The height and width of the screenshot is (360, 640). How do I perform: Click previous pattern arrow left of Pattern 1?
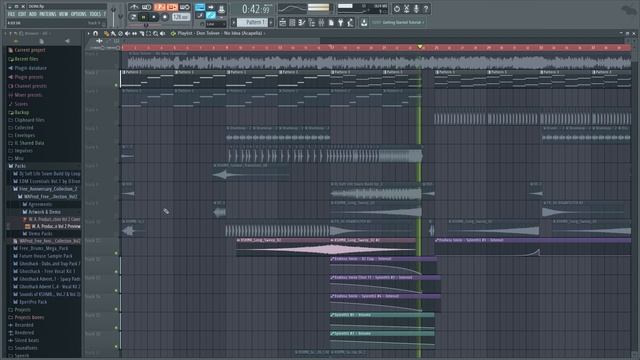[233, 22]
